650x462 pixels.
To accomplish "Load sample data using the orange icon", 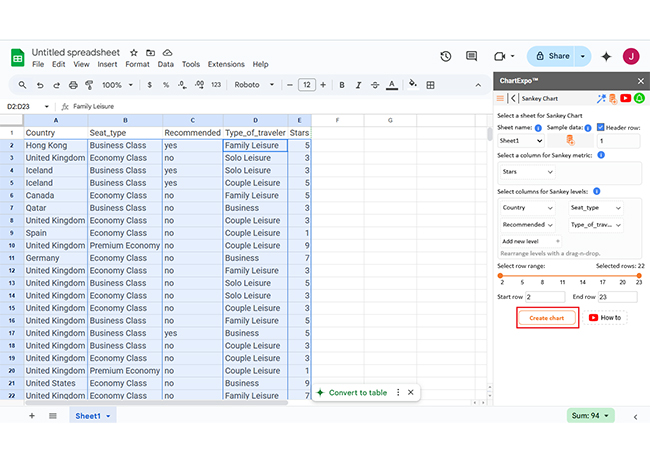I will (570, 141).
